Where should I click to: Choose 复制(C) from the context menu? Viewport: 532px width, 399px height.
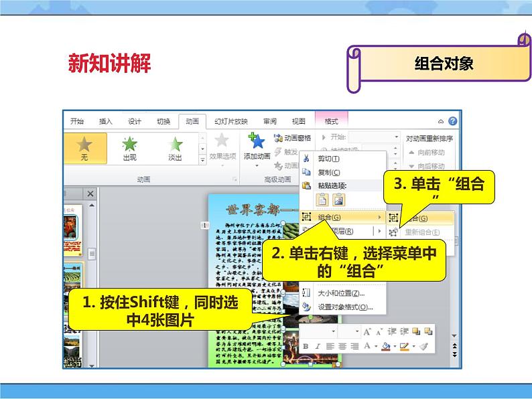point(329,172)
